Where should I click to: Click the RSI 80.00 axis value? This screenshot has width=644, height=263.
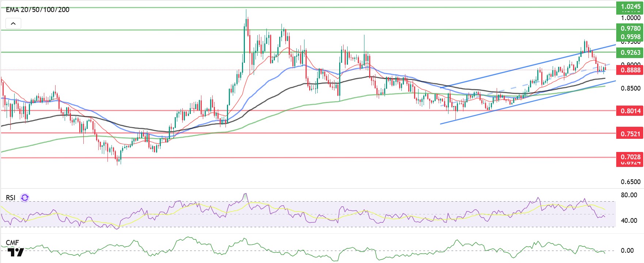coord(629,195)
